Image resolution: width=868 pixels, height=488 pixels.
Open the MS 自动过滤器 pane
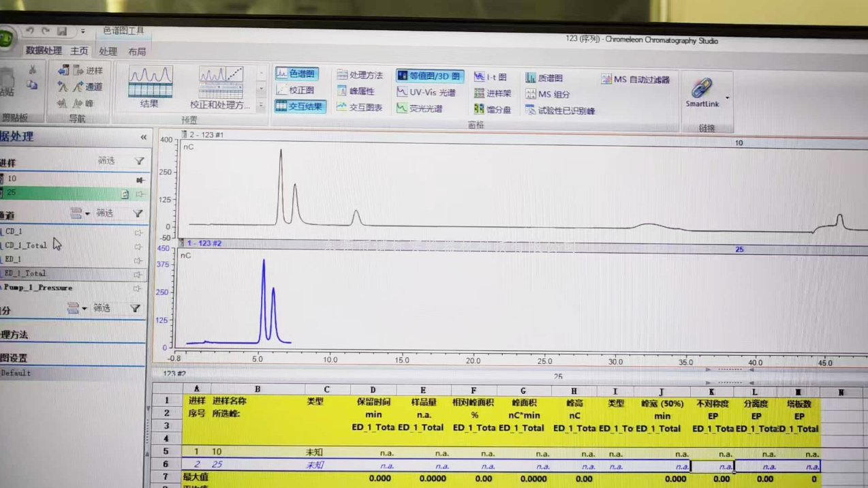636,80
